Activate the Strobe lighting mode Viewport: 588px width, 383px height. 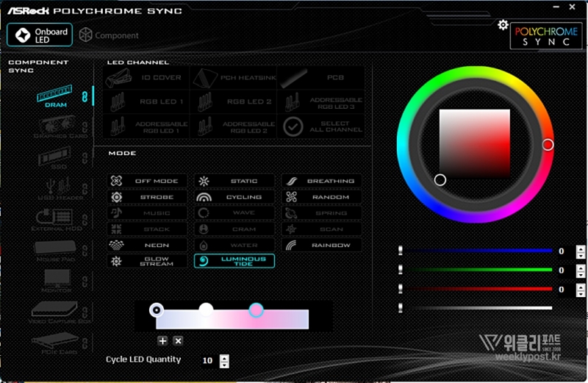(x=147, y=197)
